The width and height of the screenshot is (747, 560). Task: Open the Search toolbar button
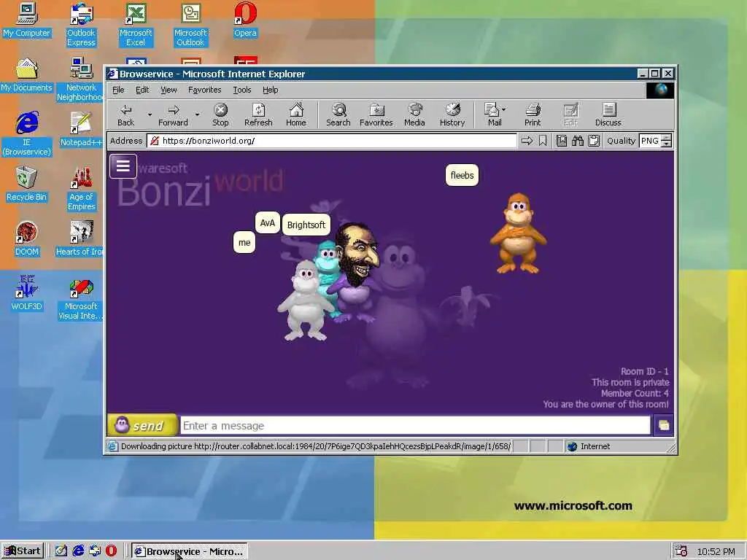(338, 114)
